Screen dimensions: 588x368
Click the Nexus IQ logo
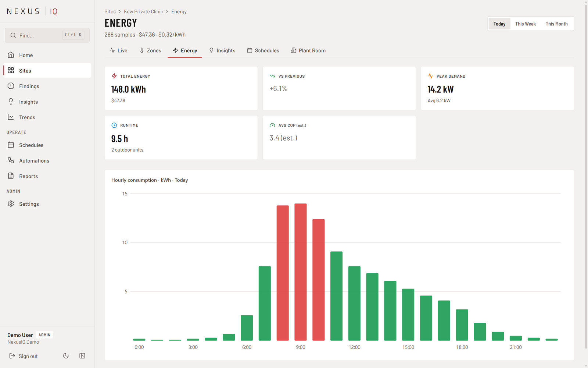tap(32, 11)
